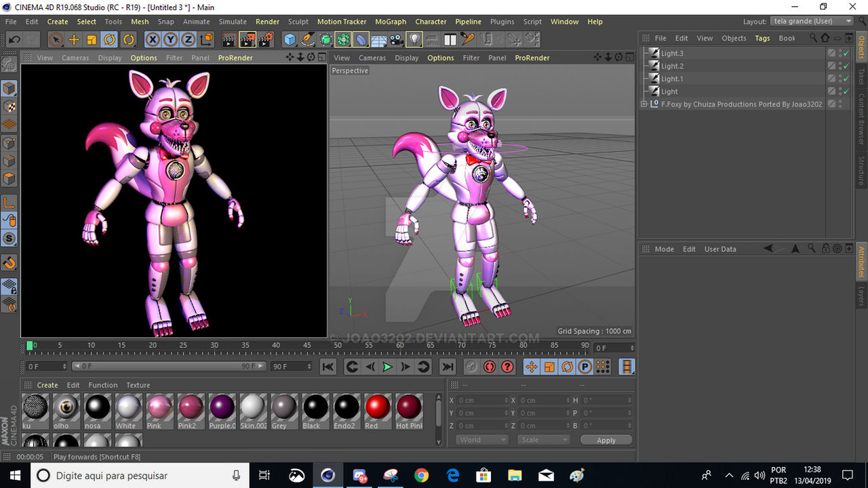The width and height of the screenshot is (868, 488).
Task: Select the Purple material swatch
Action: tap(222, 411)
